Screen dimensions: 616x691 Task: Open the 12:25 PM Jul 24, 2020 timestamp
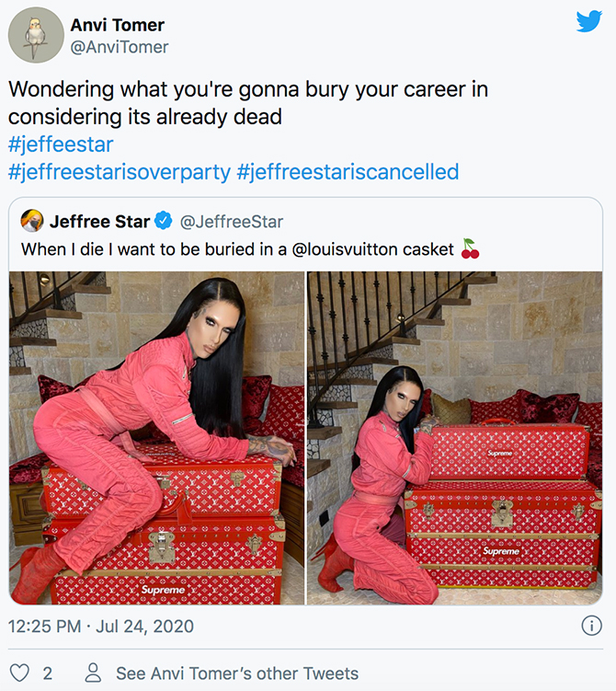(101, 627)
